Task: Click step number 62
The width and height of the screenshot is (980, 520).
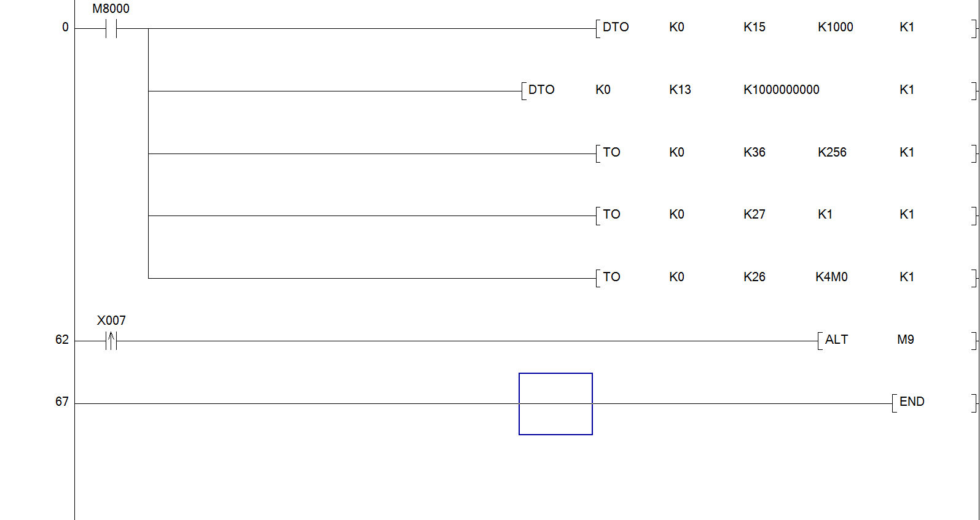Action: click(62, 340)
